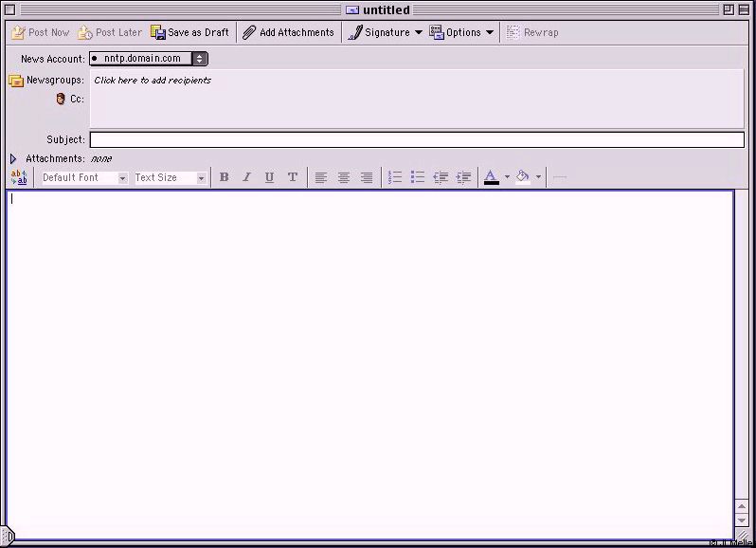Align text to the left
This screenshot has height=548, width=756.
(321, 177)
